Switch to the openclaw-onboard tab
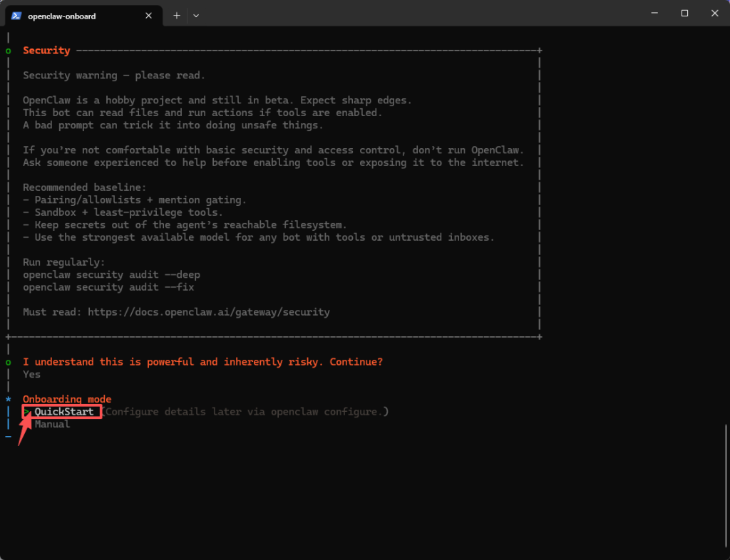Viewport: 730px width, 560px height. (x=84, y=16)
